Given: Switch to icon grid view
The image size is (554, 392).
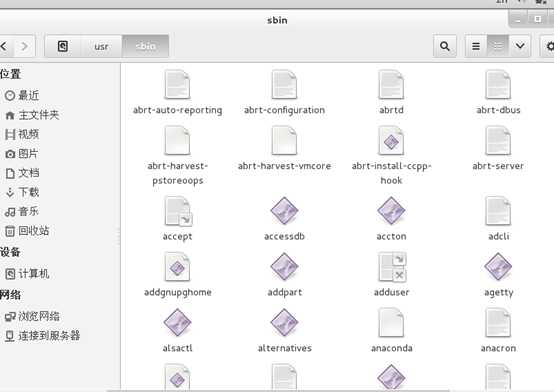Looking at the screenshot, I should 498,46.
